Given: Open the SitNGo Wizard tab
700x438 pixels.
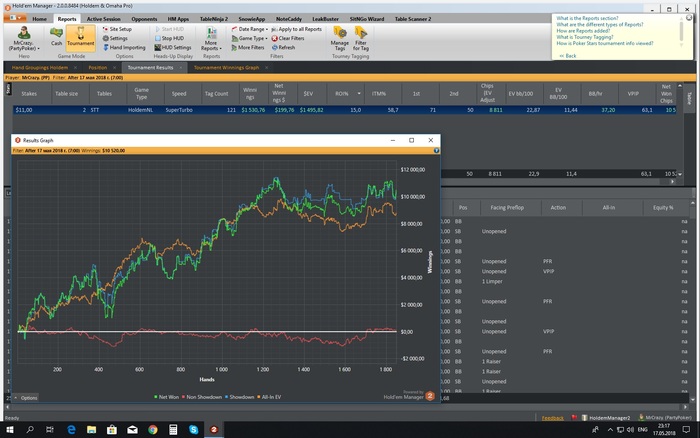Looking at the screenshot, I should 367,19.
